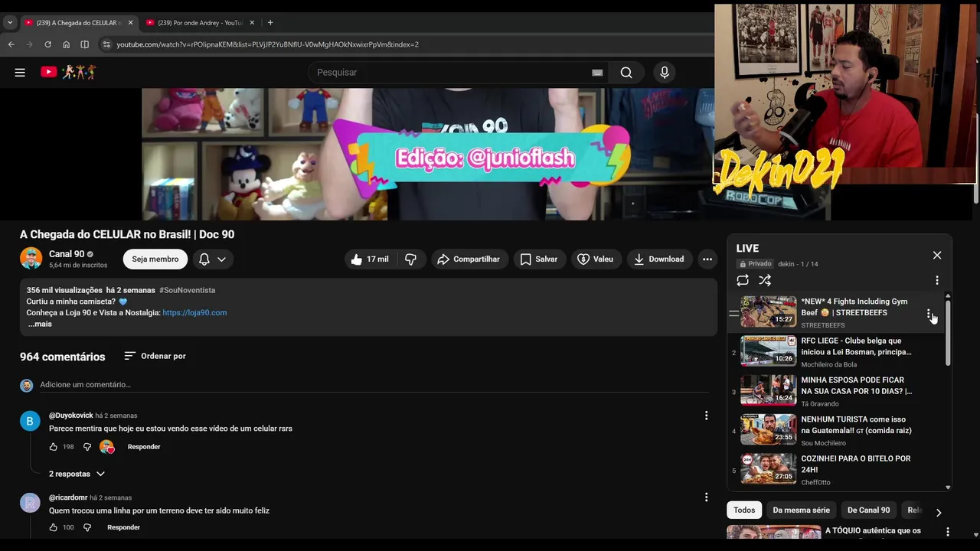Like the video with 17 mil thumbs up
This screenshot has width=980, height=551.
(370, 259)
